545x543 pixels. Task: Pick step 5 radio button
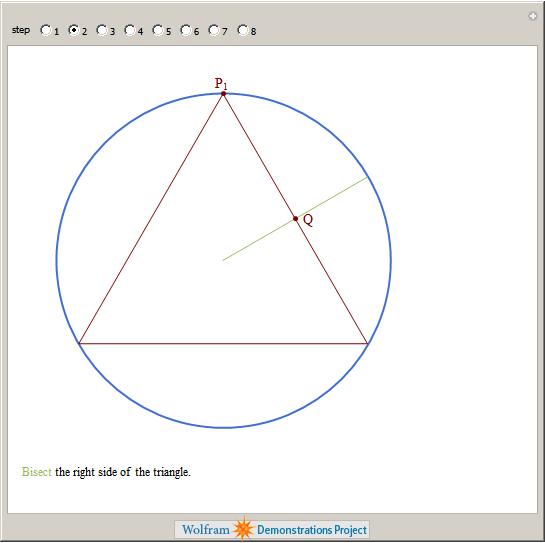[157, 30]
